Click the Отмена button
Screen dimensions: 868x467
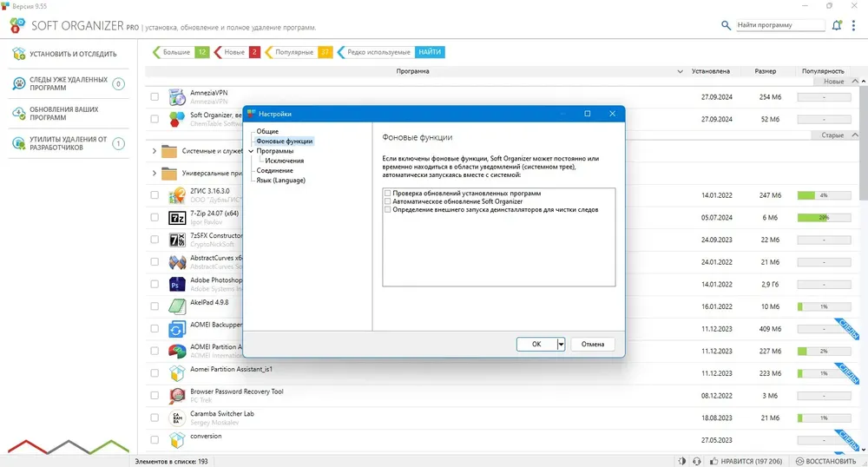coord(592,344)
